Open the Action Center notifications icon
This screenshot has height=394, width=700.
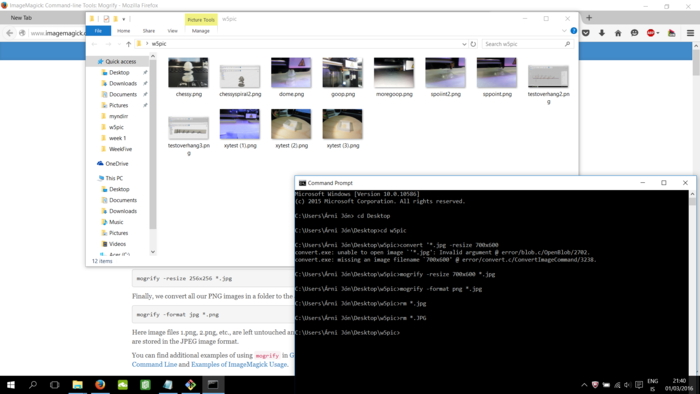(639, 385)
